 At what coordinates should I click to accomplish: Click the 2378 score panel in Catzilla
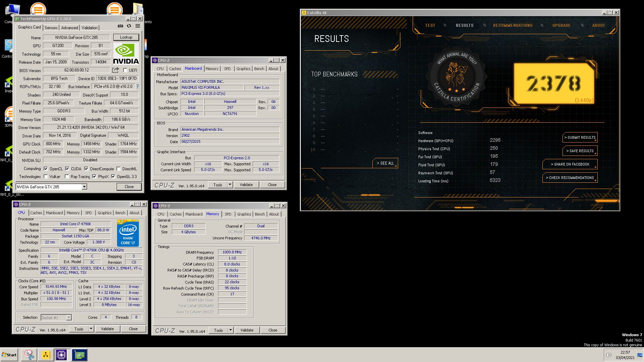pos(554,83)
